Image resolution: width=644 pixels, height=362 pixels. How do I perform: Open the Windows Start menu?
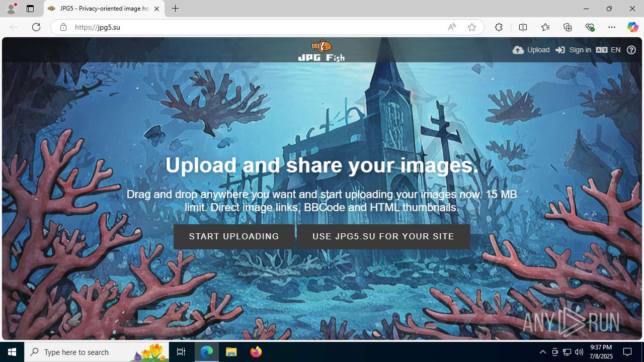tap(12, 352)
